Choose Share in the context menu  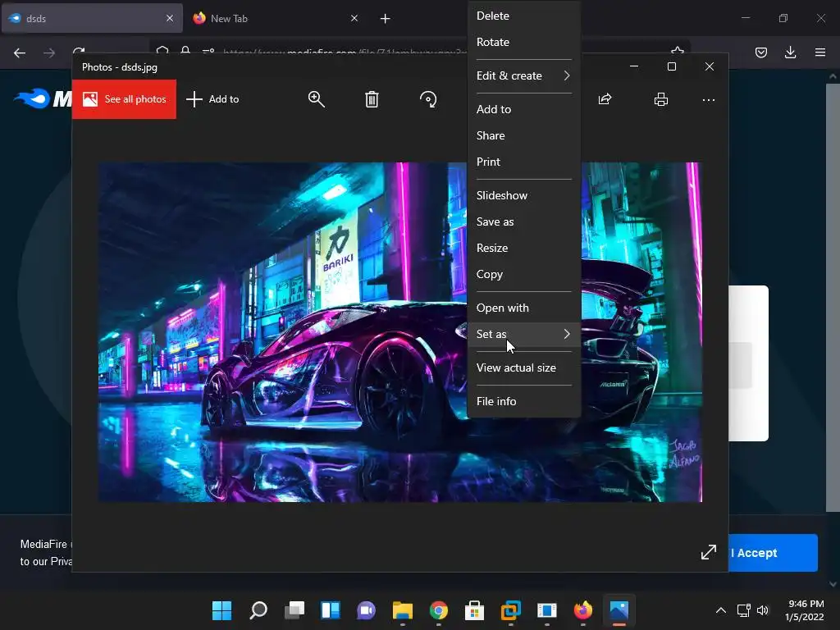click(x=524, y=135)
